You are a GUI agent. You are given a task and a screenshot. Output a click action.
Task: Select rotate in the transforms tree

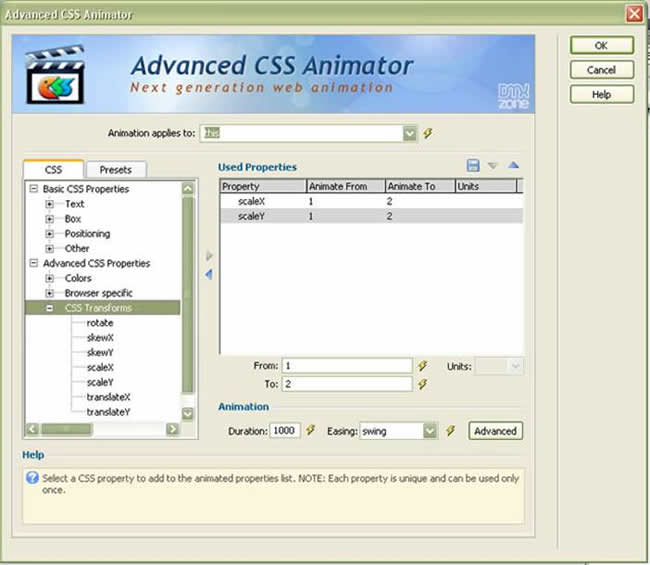point(100,323)
